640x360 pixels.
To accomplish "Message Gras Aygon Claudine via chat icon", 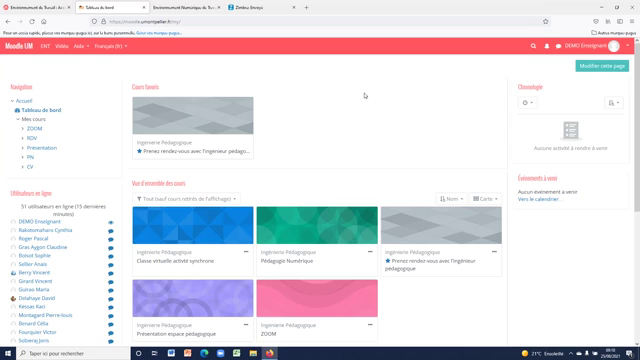I will tap(111, 248).
